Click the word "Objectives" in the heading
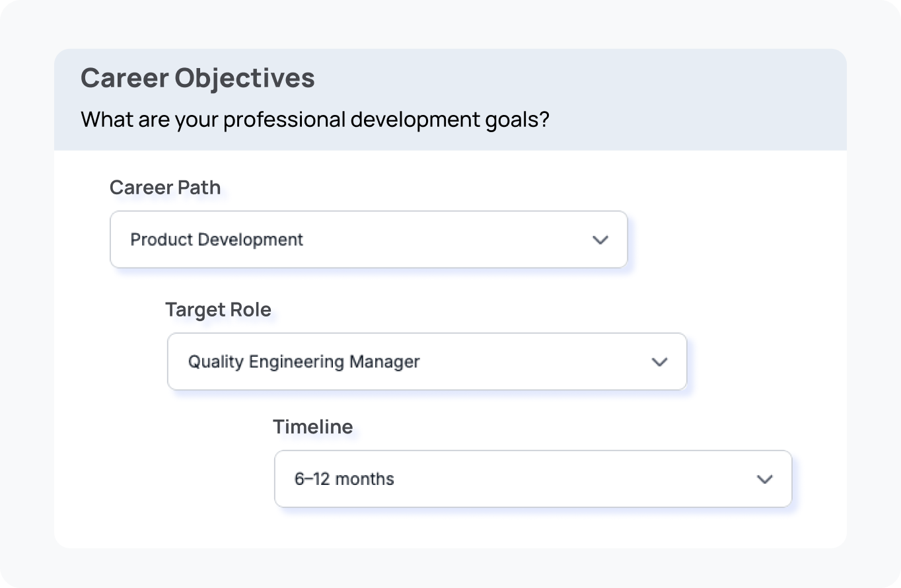The width and height of the screenshot is (901, 588). point(244,78)
